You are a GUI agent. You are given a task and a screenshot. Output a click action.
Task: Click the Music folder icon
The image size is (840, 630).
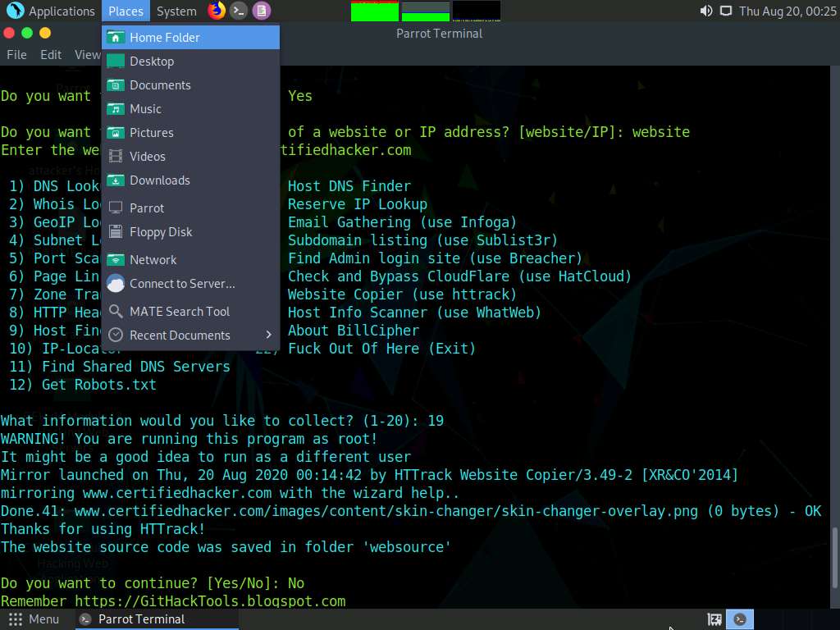(115, 109)
